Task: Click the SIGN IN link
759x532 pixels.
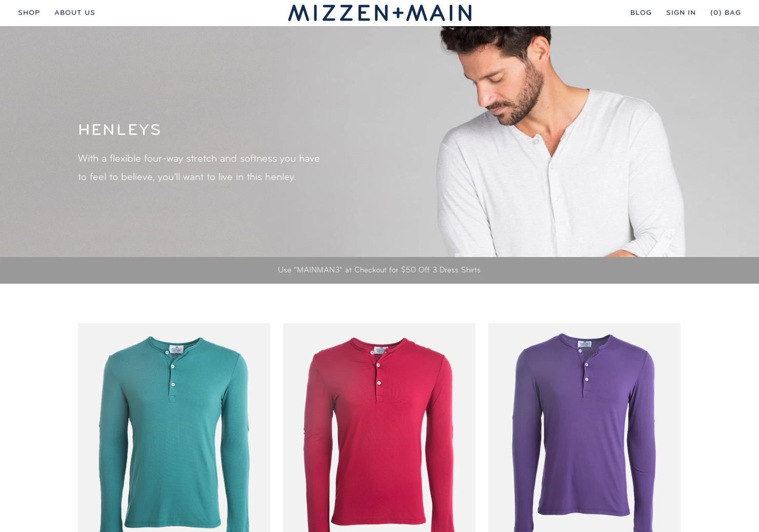Action: 681,13
